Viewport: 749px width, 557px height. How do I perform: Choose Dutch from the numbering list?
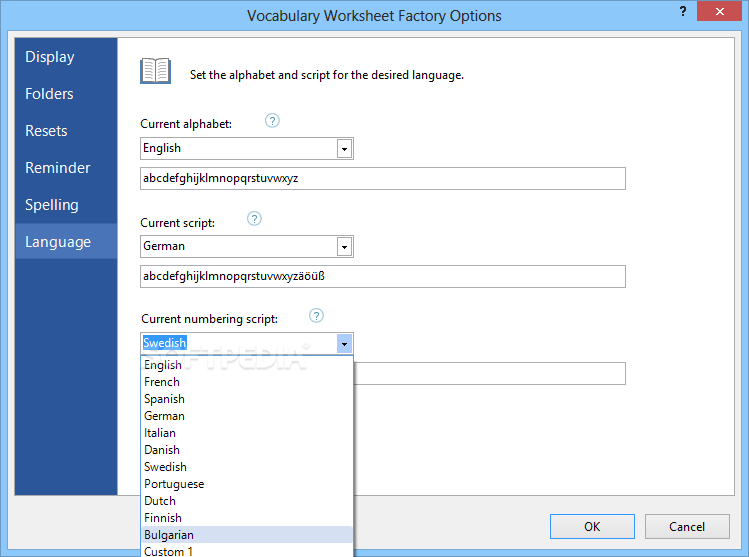tap(247, 501)
